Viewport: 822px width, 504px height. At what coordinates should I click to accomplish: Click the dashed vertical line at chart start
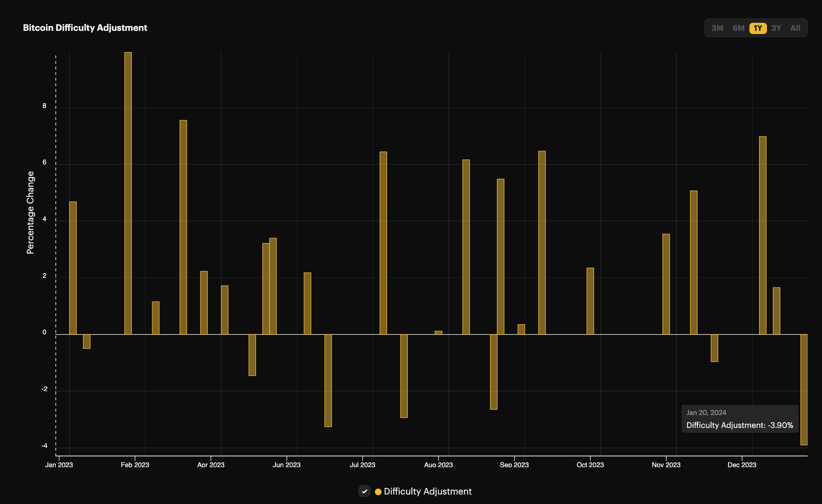click(55, 246)
